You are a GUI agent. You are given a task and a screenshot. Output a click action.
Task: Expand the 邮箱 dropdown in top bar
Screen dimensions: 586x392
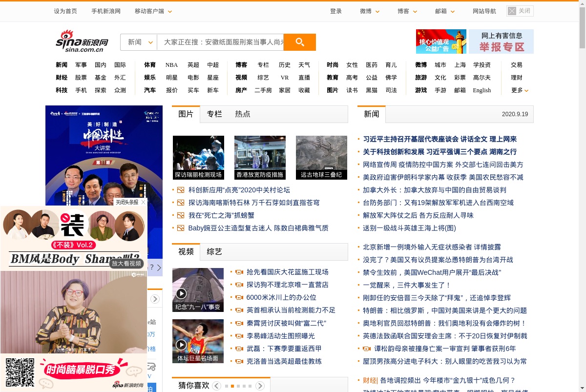(445, 11)
